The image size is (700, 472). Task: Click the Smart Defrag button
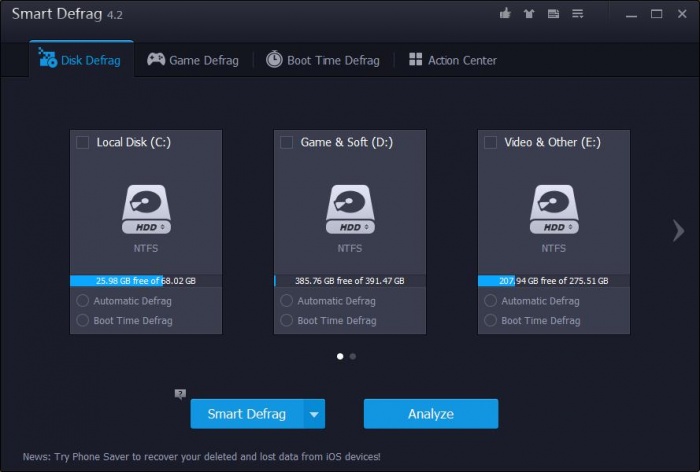[247, 414]
